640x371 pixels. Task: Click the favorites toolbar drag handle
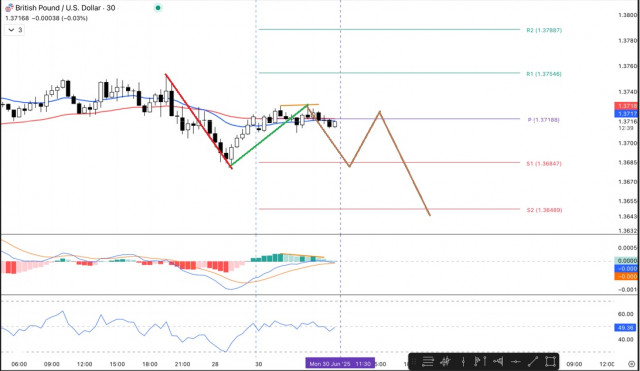pos(413,361)
